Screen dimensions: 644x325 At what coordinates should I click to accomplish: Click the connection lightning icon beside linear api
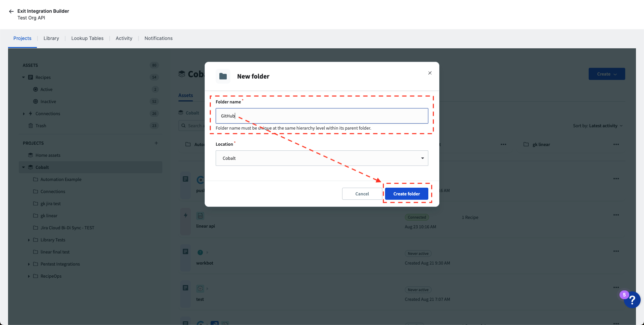point(185,215)
